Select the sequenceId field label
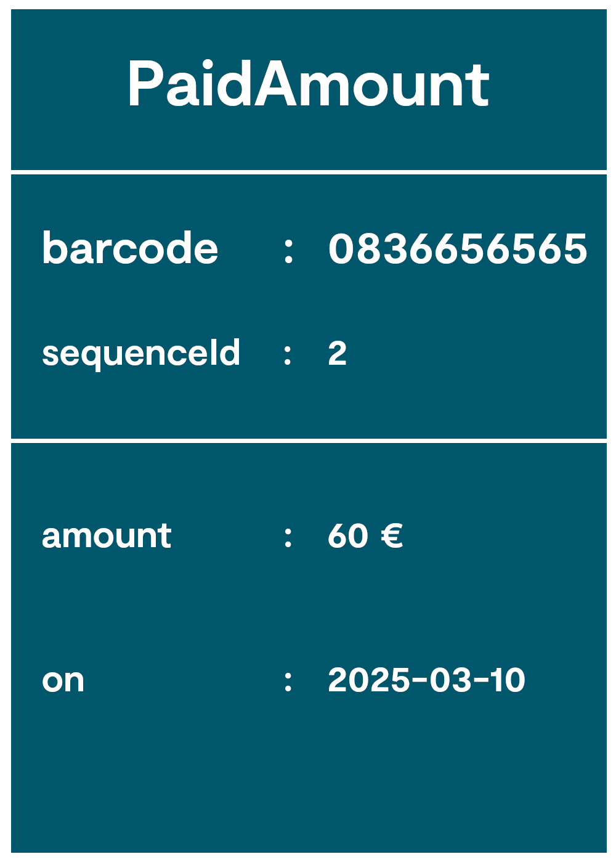This screenshot has width=616, height=862. [x=140, y=354]
